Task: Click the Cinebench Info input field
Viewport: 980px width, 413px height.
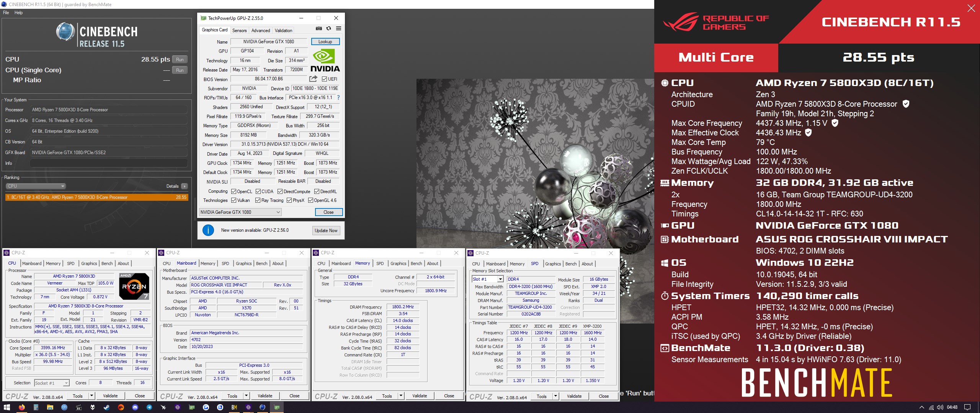Action: pos(109,163)
